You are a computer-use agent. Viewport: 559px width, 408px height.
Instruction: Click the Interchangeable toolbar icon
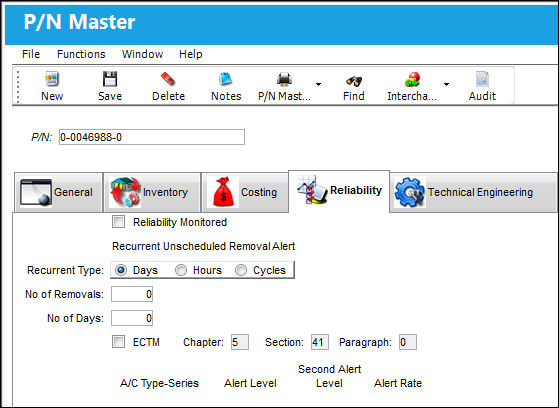[x=412, y=79]
